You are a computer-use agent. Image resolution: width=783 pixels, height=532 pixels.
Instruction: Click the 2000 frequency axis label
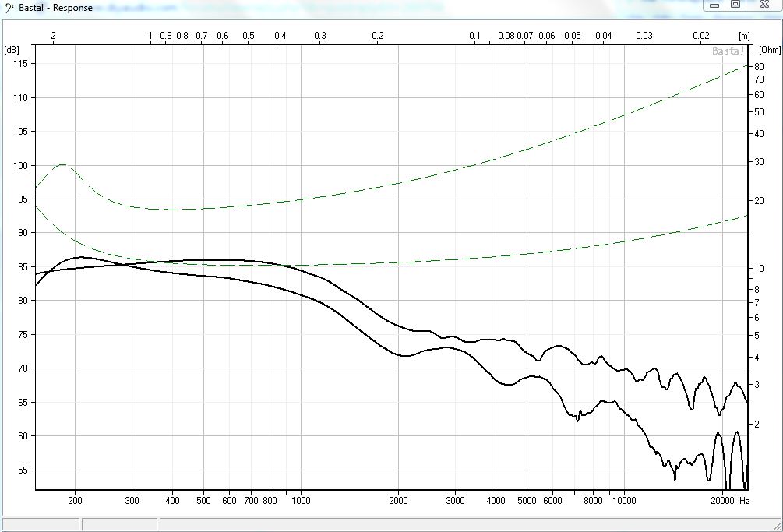click(x=398, y=500)
